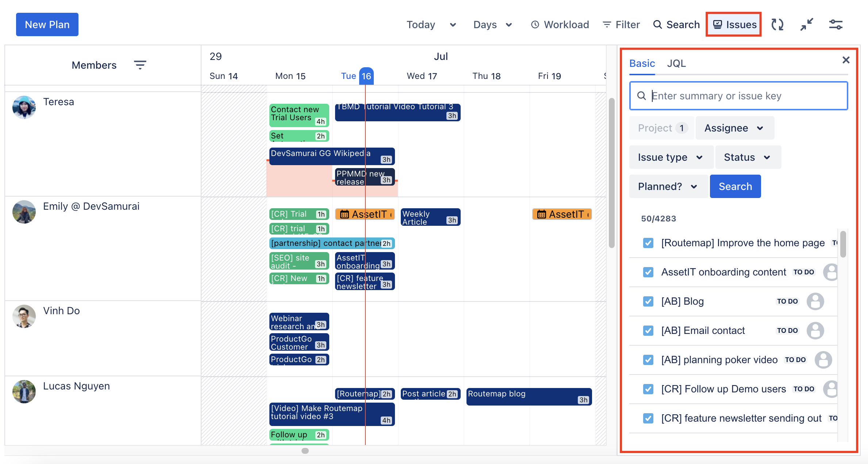Click the New Plan button
This screenshot has height=464, width=868.
47,24
